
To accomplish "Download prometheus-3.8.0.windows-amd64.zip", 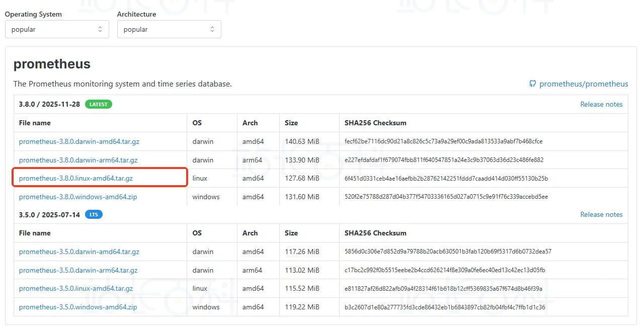I will pos(78,197).
